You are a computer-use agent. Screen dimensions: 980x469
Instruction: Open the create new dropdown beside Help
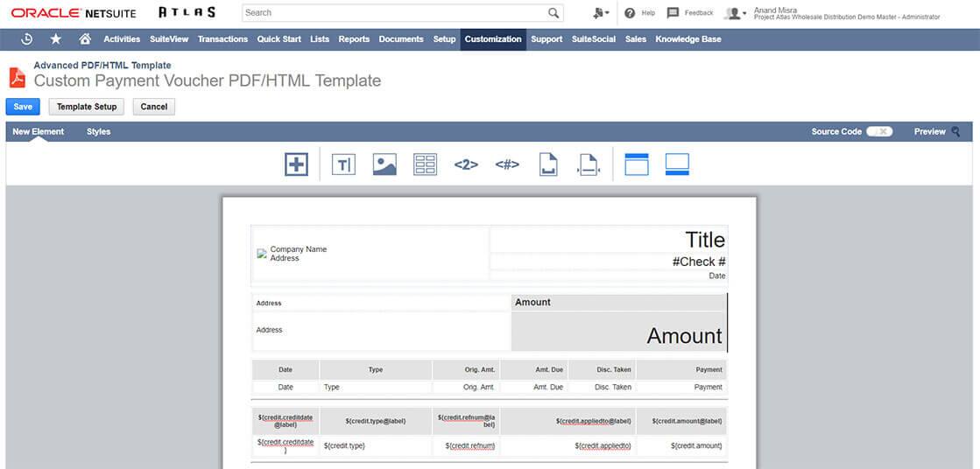(601, 13)
